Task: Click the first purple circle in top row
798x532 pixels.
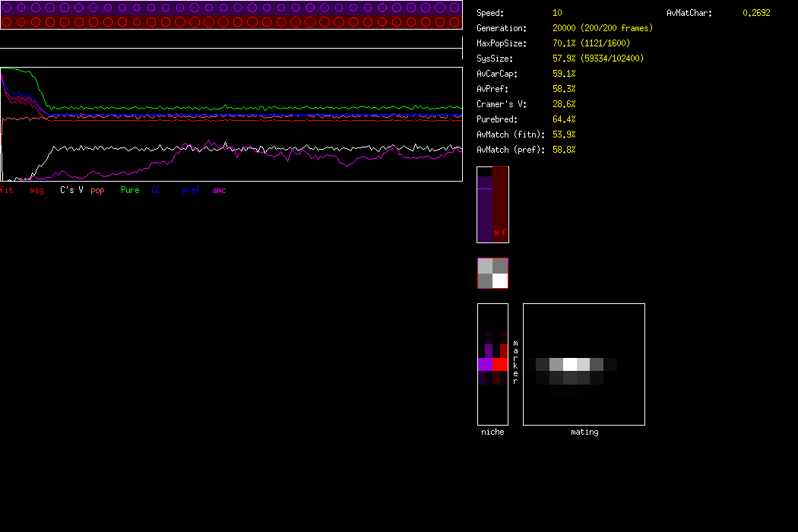Action: pyautogui.click(x=7, y=8)
